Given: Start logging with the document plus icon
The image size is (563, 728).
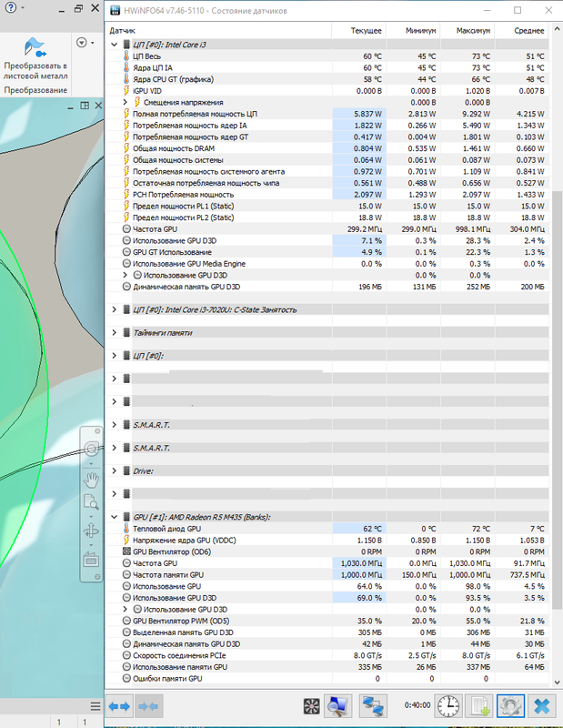Looking at the screenshot, I should tap(479, 706).
